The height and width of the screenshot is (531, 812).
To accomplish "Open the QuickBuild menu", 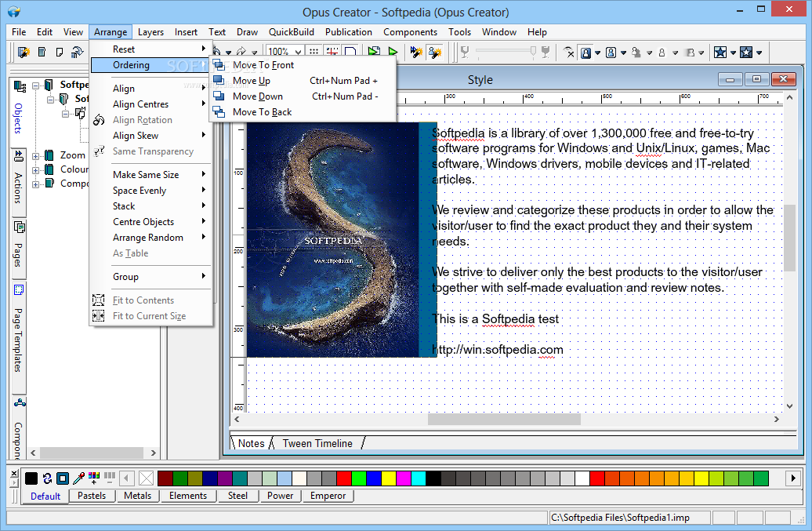I will (x=291, y=32).
